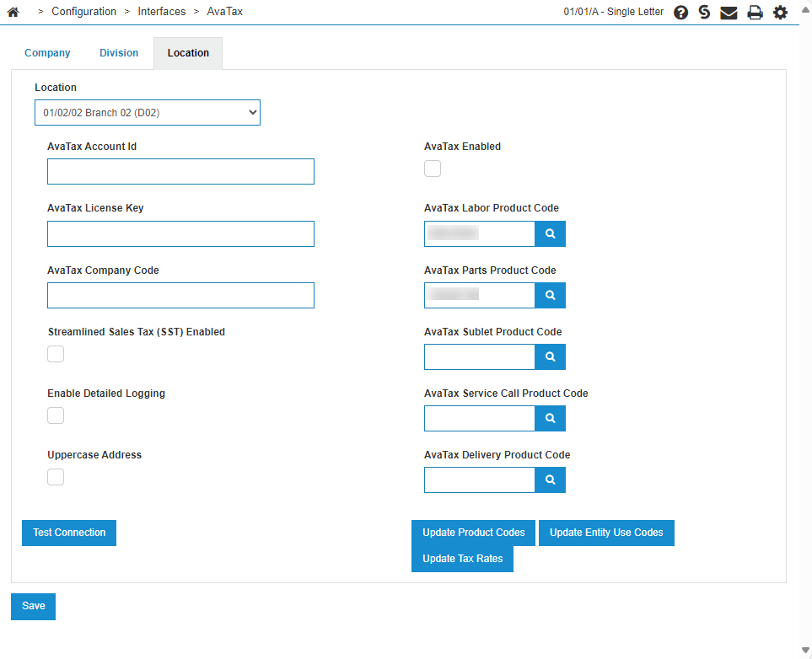Click the scrollbar up arrow
The width and height of the screenshot is (812, 659).
(805, 9)
